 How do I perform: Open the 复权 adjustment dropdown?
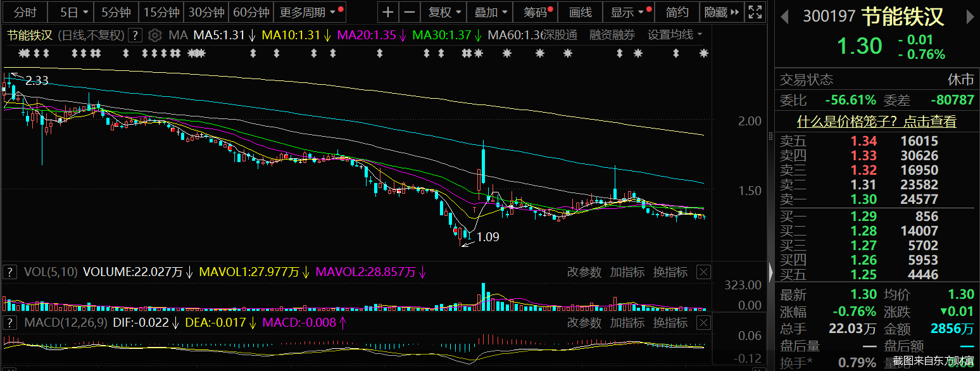click(444, 12)
